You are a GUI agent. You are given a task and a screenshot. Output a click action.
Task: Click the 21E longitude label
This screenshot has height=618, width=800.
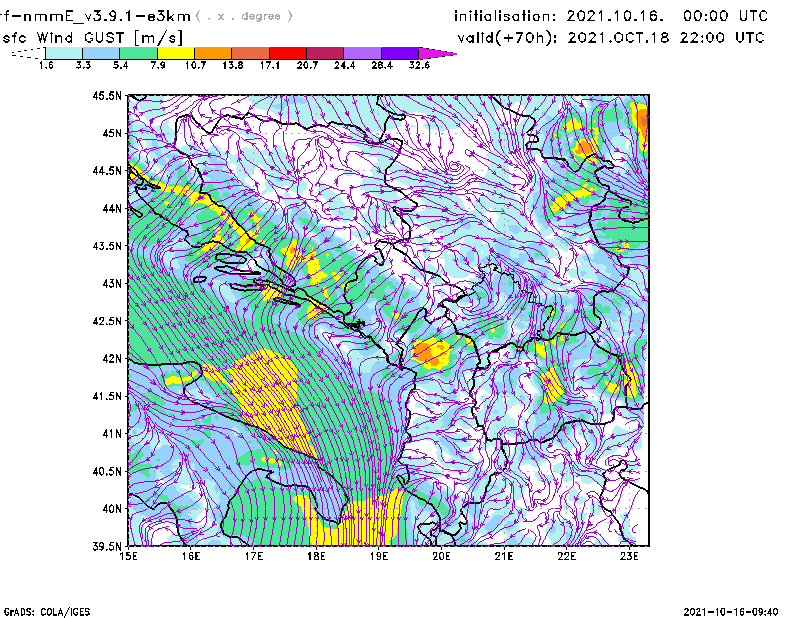[x=504, y=556]
